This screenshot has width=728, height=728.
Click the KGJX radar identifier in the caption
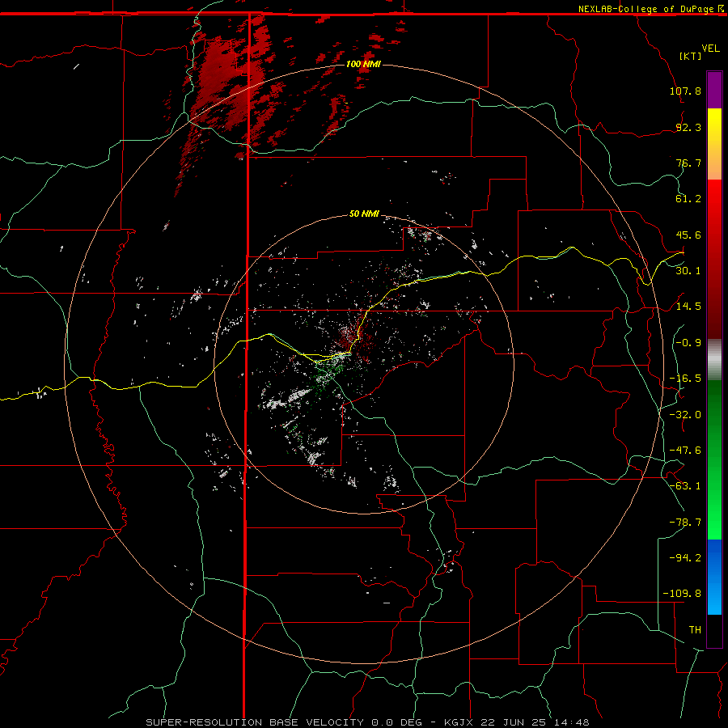coord(459,722)
